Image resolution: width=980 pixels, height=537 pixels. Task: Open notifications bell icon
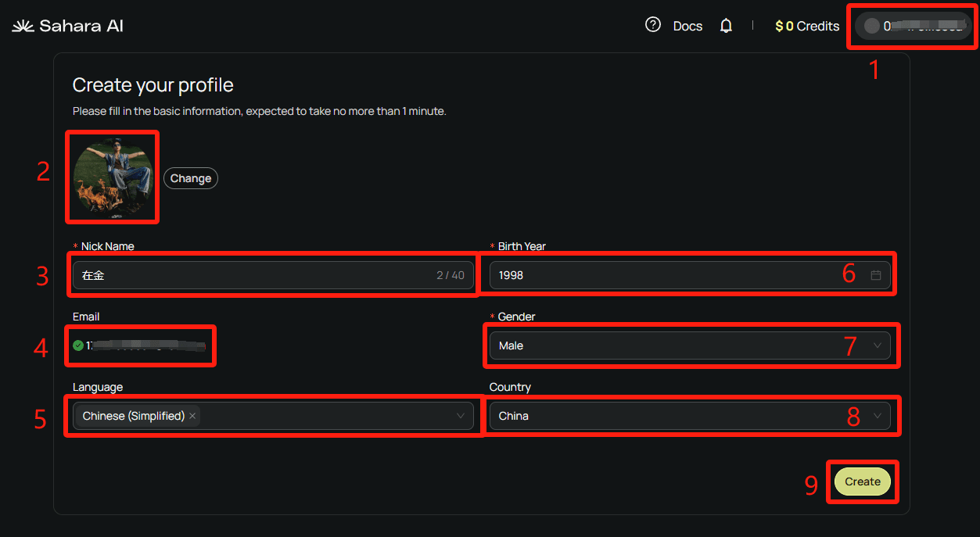click(726, 26)
